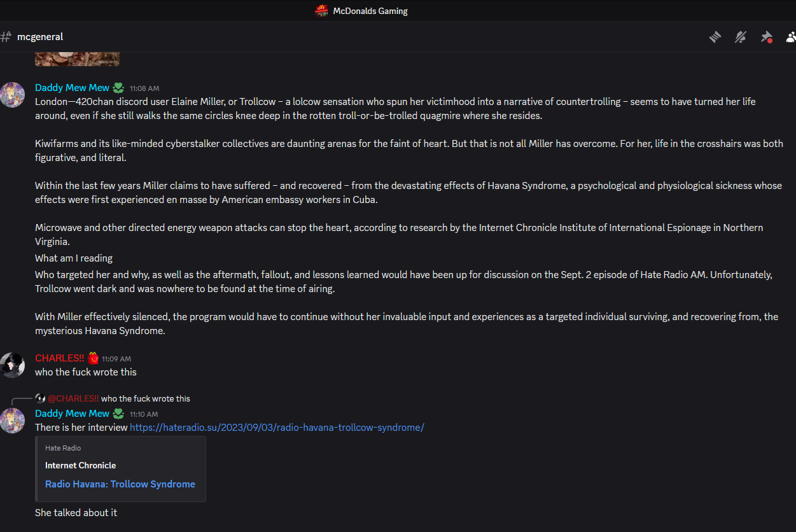
Task: Open Radio Havana: Trollcow Syndrome embed title
Action: [120, 484]
